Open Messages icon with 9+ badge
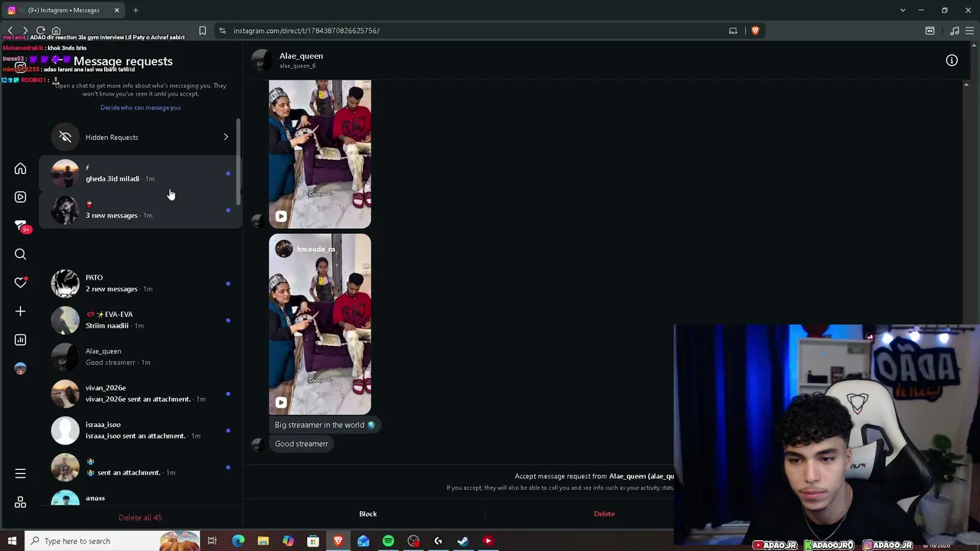Screen dimensions: 980x551 21,226
